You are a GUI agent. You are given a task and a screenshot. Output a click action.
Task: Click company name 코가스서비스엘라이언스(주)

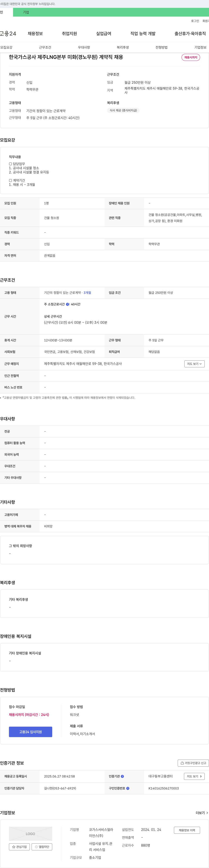(101, 833)
